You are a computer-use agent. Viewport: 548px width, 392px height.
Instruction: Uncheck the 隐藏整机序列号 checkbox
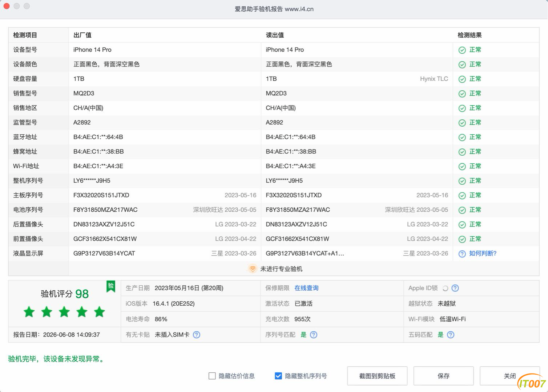pyautogui.click(x=278, y=376)
